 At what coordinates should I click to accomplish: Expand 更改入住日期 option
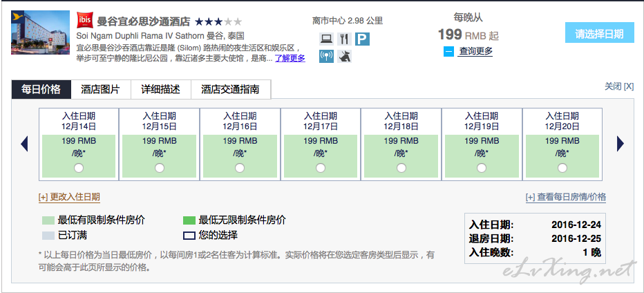coord(69,197)
